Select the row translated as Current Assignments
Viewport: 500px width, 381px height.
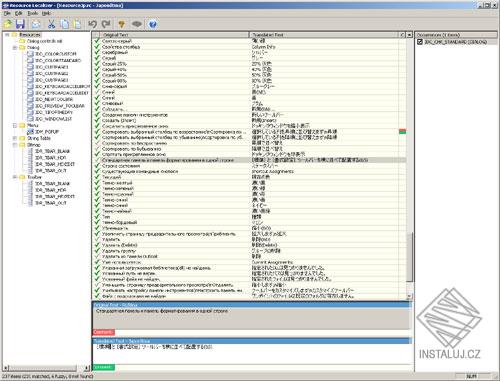[x=249, y=262]
